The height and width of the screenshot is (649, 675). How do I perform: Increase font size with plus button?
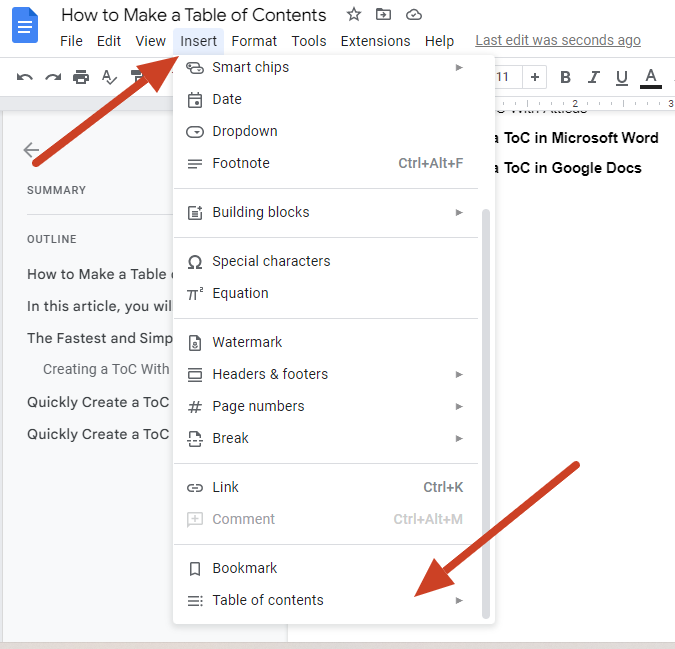[x=535, y=77]
